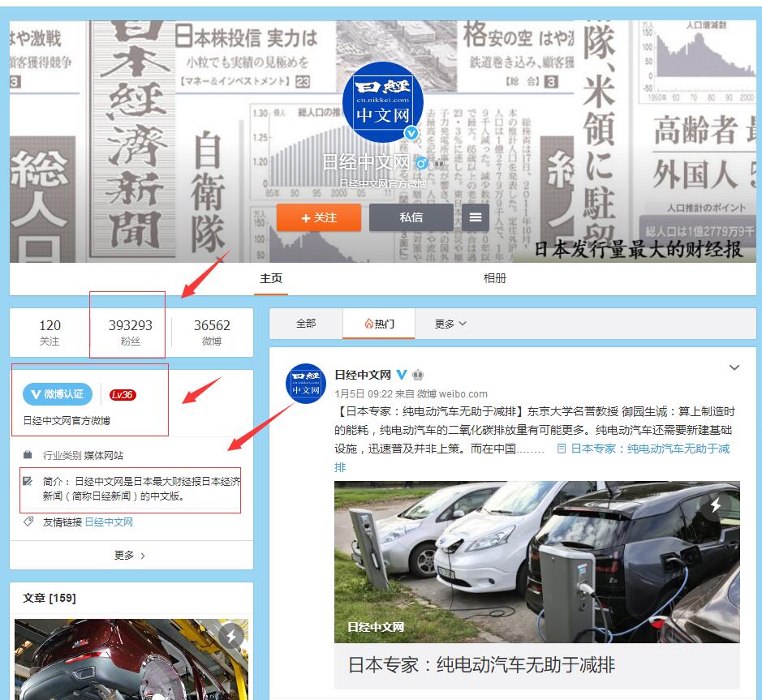This screenshot has width=762, height=700.
Task: Click the member crown icon beside profile name
Action: 439,163
